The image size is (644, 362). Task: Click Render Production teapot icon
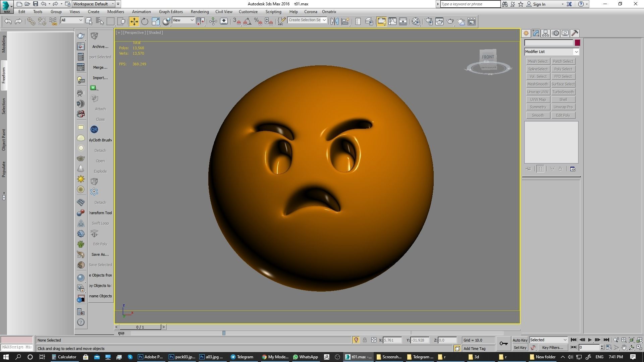[450, 21]
